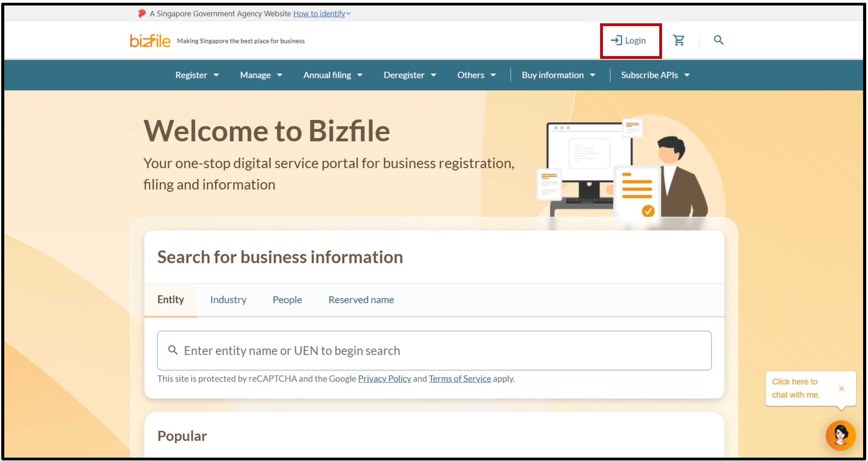Click the Login button
The height and width of the screenshot is (461, 868).
628,41
